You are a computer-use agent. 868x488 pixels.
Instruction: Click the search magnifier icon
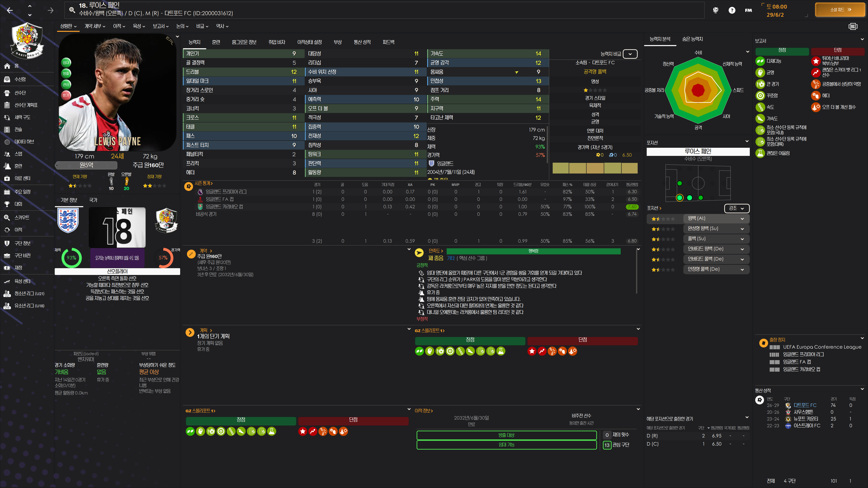(72, 10)
